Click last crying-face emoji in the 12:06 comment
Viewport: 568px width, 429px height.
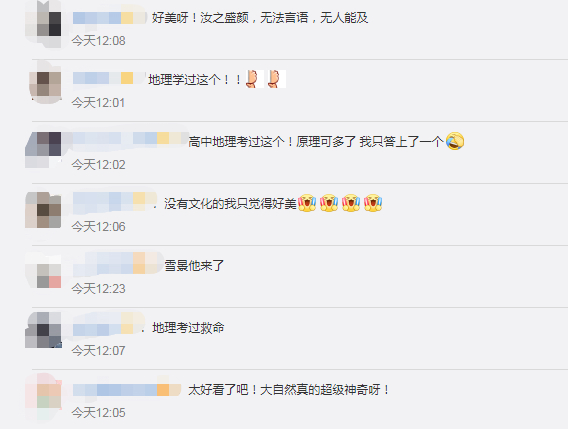point(373,203)
